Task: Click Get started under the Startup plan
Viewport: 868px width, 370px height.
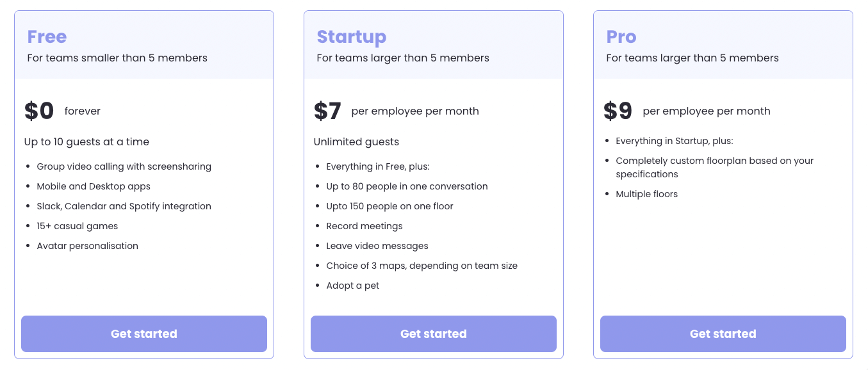Action: point(434,334)
